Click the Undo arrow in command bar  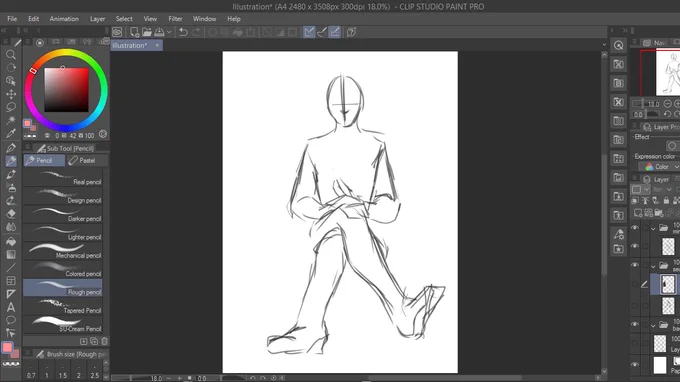point(183,32)
